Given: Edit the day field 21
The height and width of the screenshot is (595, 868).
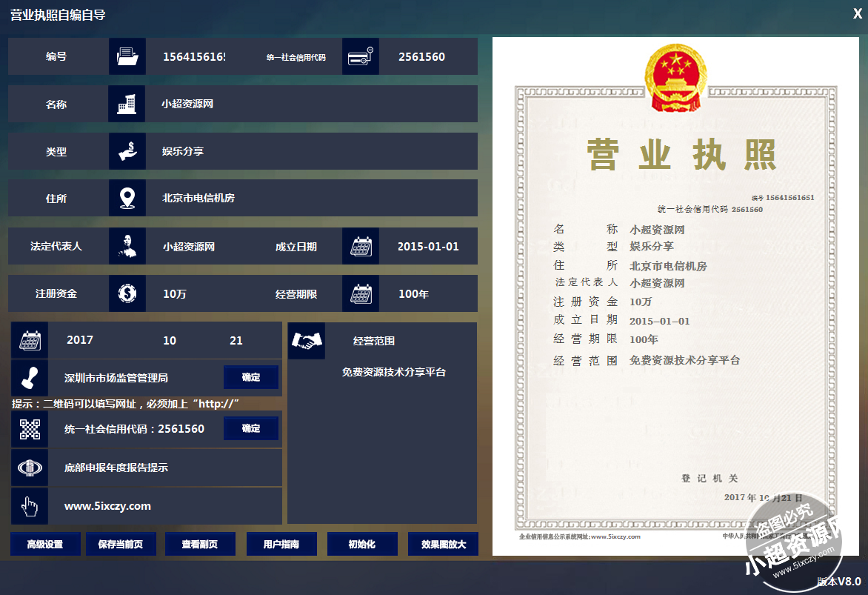Looking at the screenshot, I should pos(236,340).
